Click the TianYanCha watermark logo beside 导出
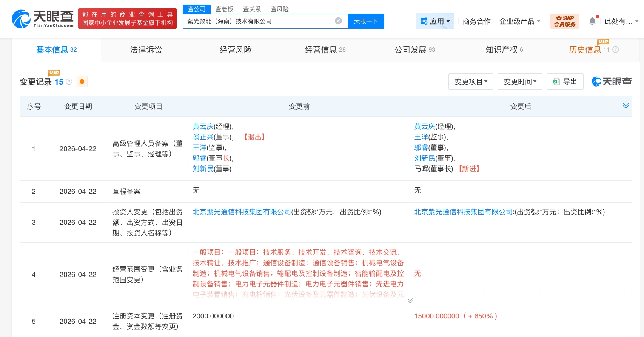 pos(611,82)
